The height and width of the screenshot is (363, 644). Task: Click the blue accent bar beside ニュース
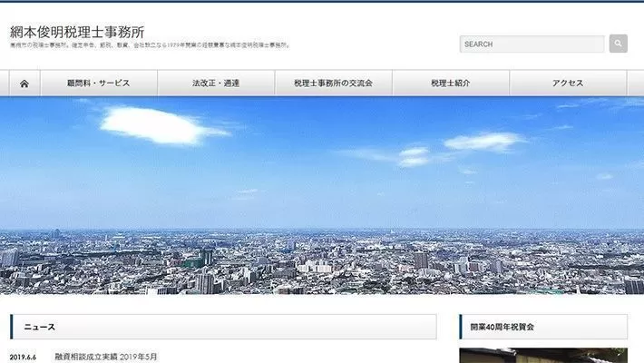point(12,327)
